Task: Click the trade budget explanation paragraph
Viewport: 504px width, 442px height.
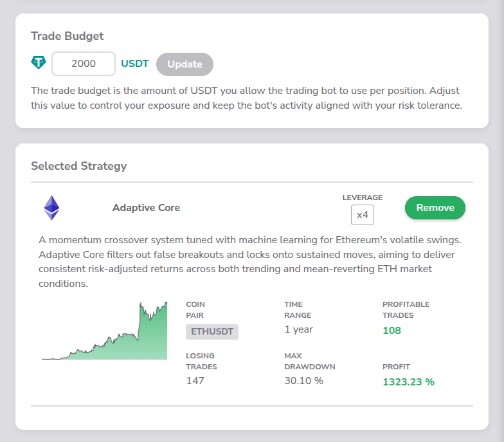Action: (x=247, y=98)
